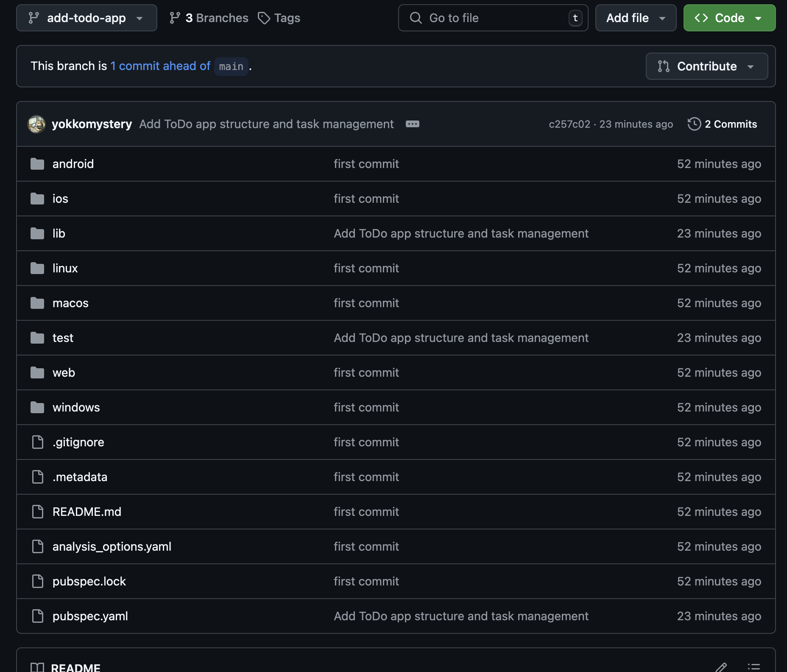Open the test folder's latest commit message
Image resolution: width=787 pixels, height=672 pixels.
(461, 338)
